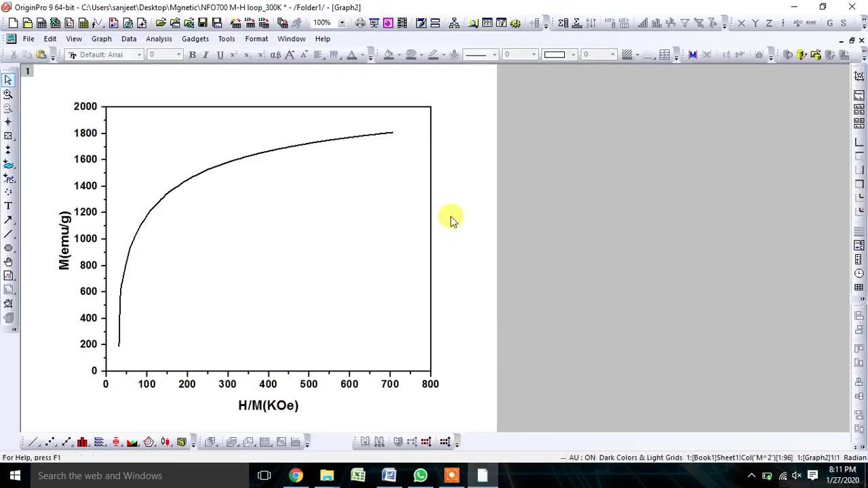868x488 pixels.
Task: Open the Analysis menu
Action: click(x=159, y=39)
